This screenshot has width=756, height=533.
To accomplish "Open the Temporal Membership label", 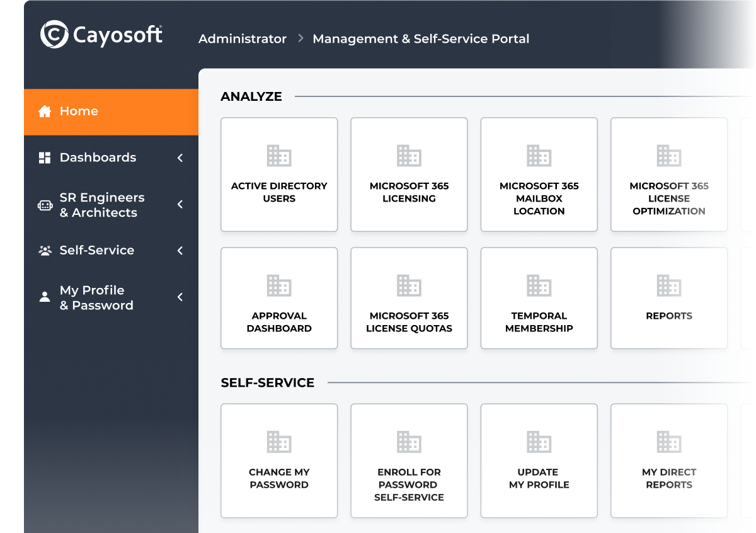I will [x=539, y=322].
